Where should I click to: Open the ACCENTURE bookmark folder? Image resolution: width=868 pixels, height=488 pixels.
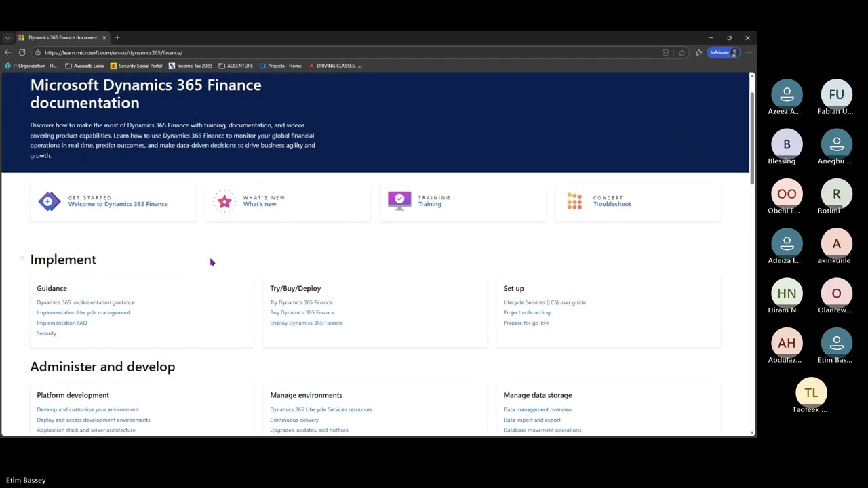tap(236, 66)
